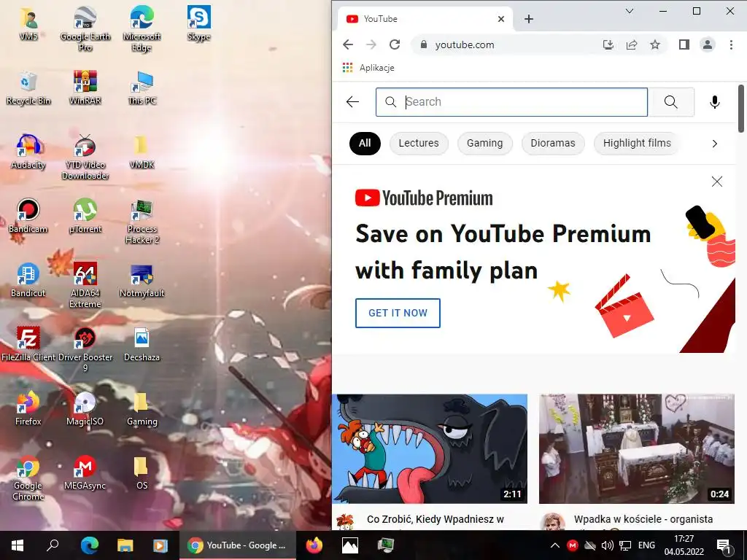Open Microsoft Edge desktop shortcut
747x560 pixels.
pos(142,28)
